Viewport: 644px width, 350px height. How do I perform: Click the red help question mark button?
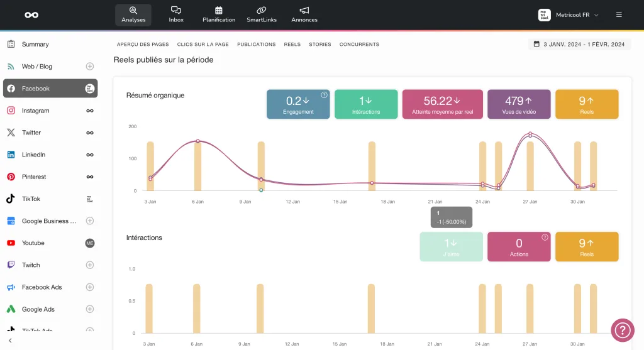[x=622, y=330]
